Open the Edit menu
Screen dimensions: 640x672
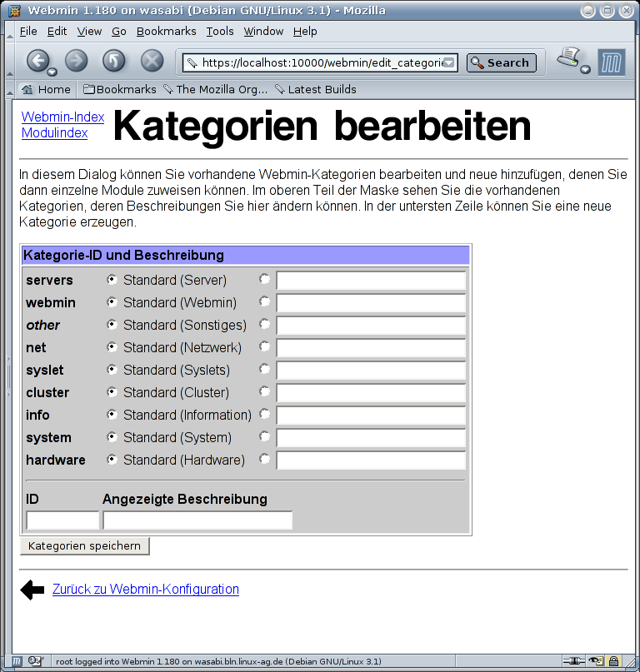(x=57, y=32)
